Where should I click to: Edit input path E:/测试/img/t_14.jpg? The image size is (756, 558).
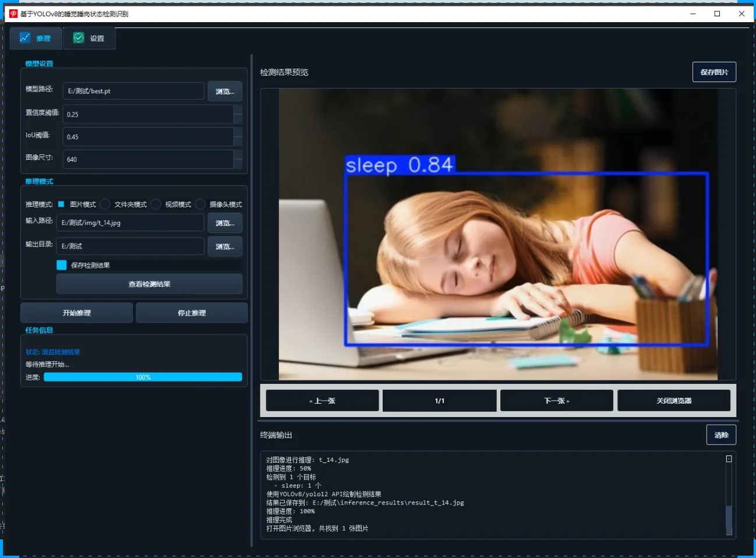pyautogui.click(x=130, y=223)
